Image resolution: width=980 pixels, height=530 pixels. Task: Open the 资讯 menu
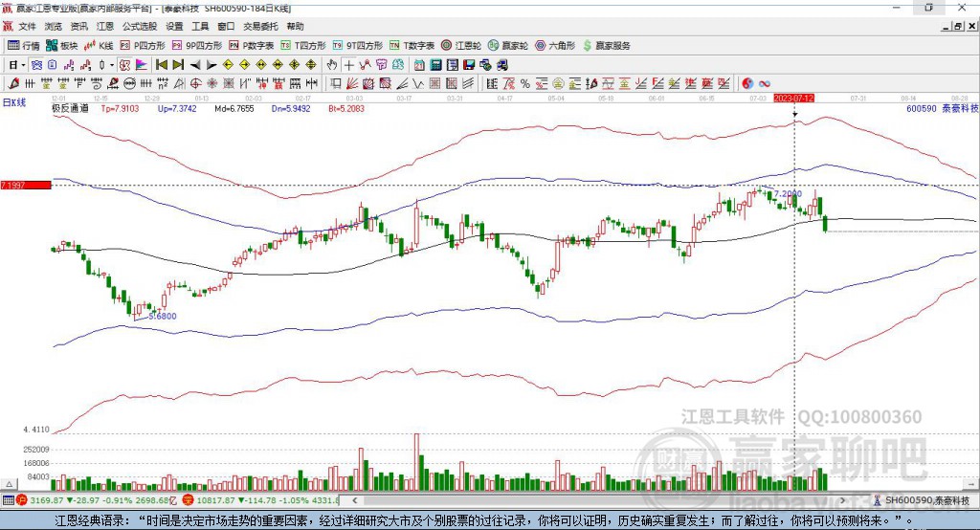click(x=78, y=26)
